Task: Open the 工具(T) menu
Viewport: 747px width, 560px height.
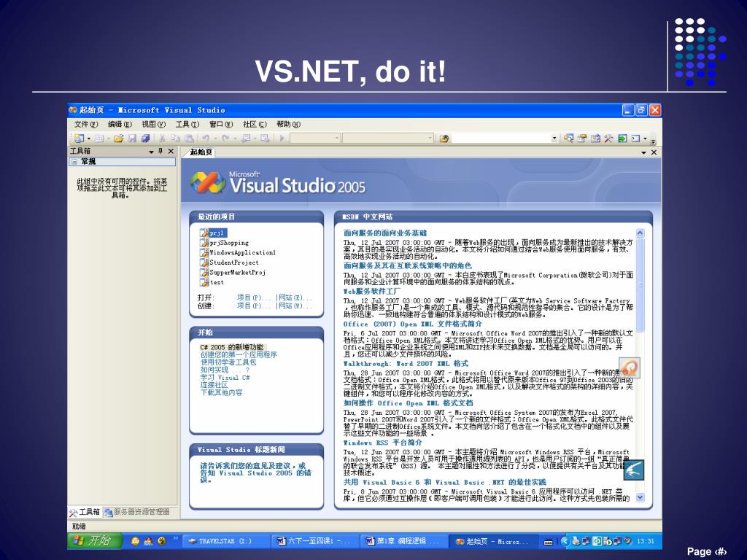Action: [187, 124]
